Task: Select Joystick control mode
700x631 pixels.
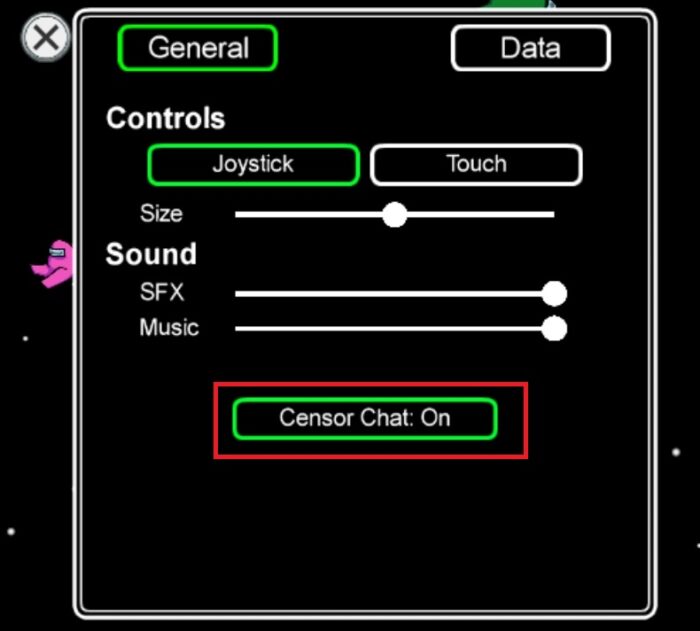Action: [254, 164]
